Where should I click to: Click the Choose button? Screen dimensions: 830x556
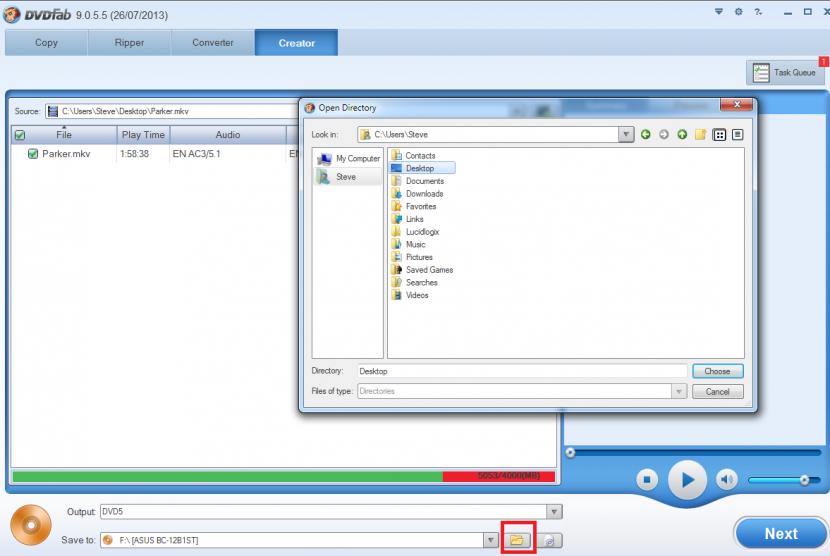tap(717, 371)
